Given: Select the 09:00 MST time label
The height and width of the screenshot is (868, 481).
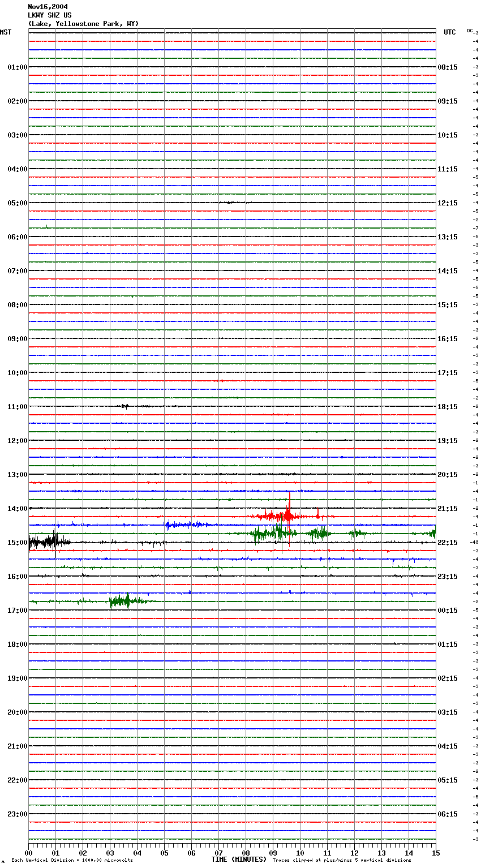Looking at the screenshot, I should 18,339.
